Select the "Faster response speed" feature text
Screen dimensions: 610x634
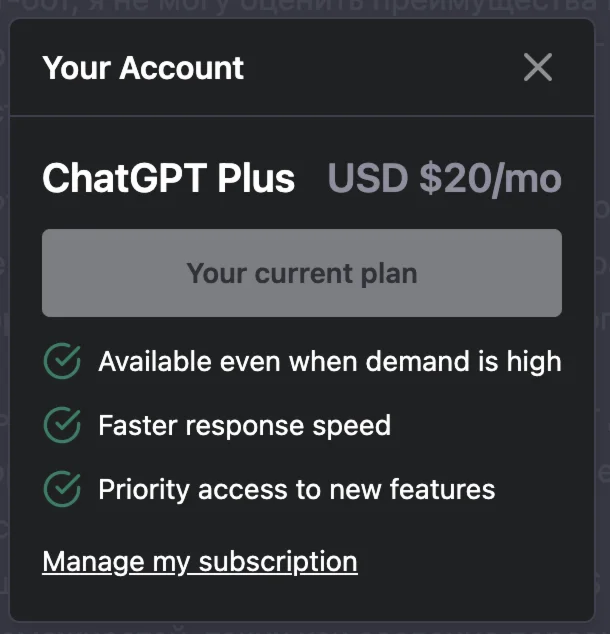[244, 426]
